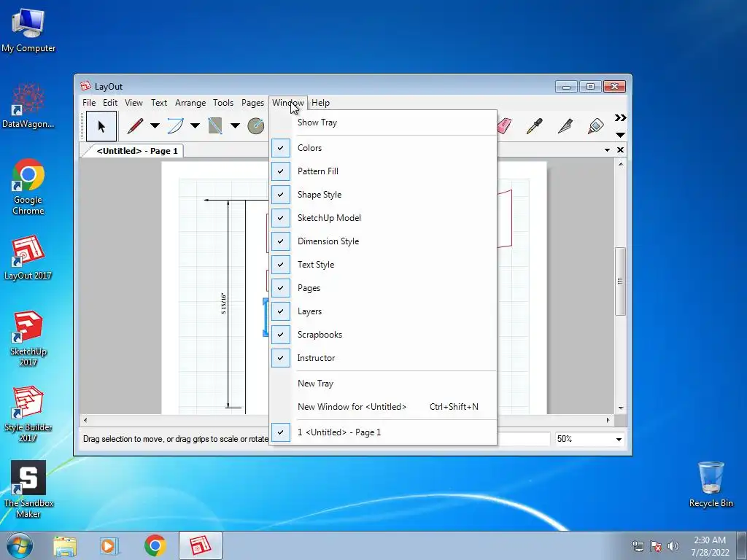The width and height of the screenshot is (747, 560).
Task: Select the SketchUp 2017 desktop shortcut
Action: tap(28, 338)
